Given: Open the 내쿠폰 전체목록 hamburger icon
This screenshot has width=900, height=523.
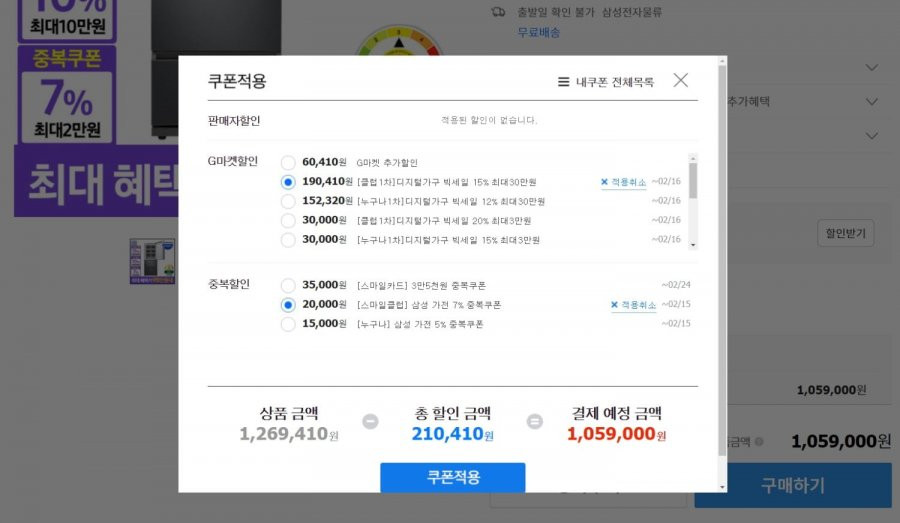Looking at the screenshot, I should tap(563, 82).
